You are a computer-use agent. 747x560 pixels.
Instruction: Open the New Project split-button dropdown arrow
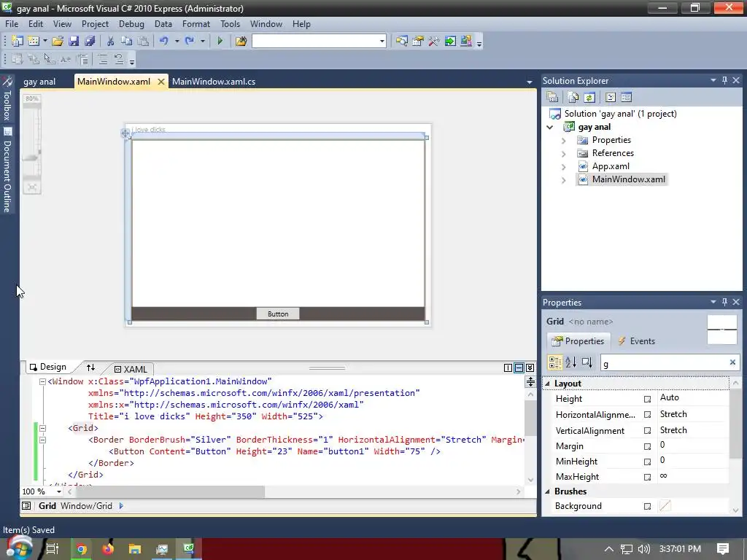(x=44, y=42)
